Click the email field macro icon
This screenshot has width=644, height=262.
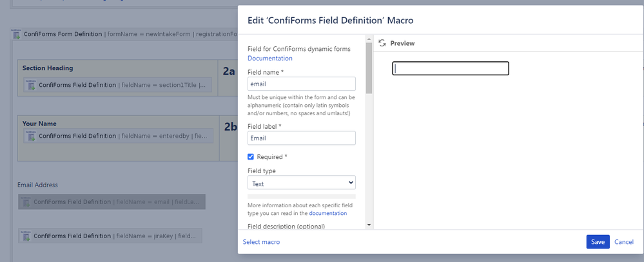[x=26, y=201]
